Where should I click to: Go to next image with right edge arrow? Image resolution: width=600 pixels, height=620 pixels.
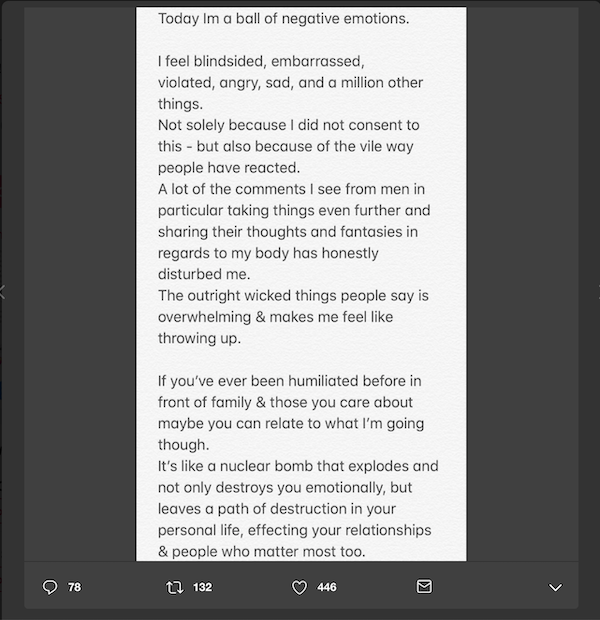(598, 292)
